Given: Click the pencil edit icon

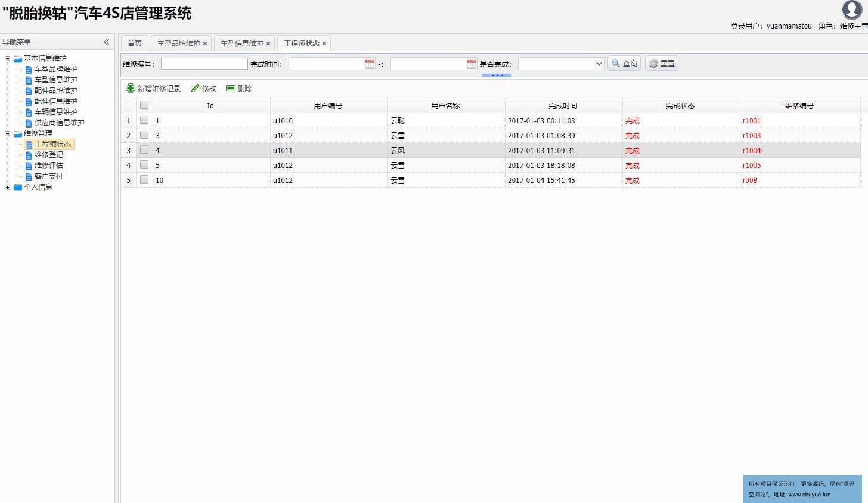Looking at the screenshot, I should click(195, 88).
